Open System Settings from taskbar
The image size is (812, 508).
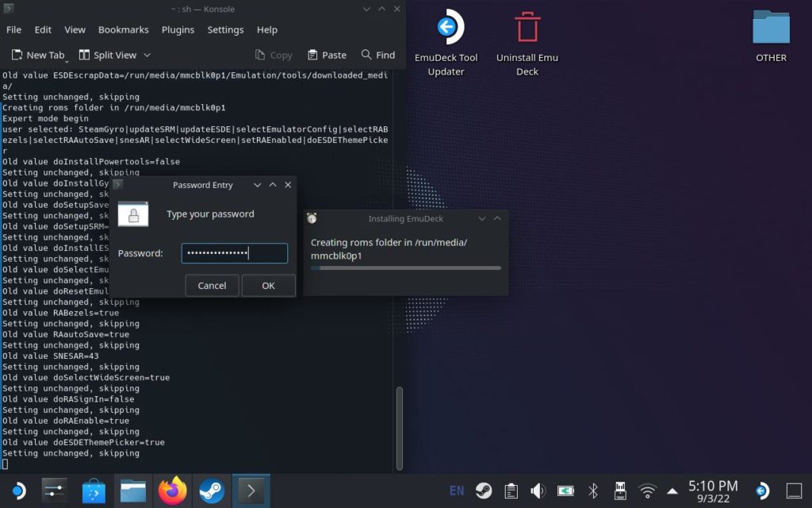click(x=55, y=491)
